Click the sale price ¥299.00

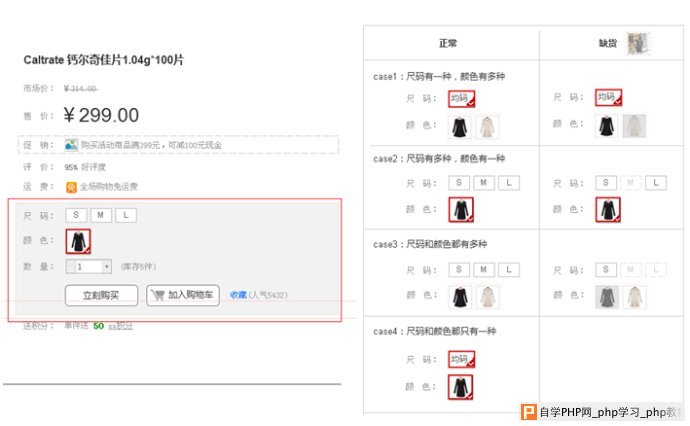[101, 115]
